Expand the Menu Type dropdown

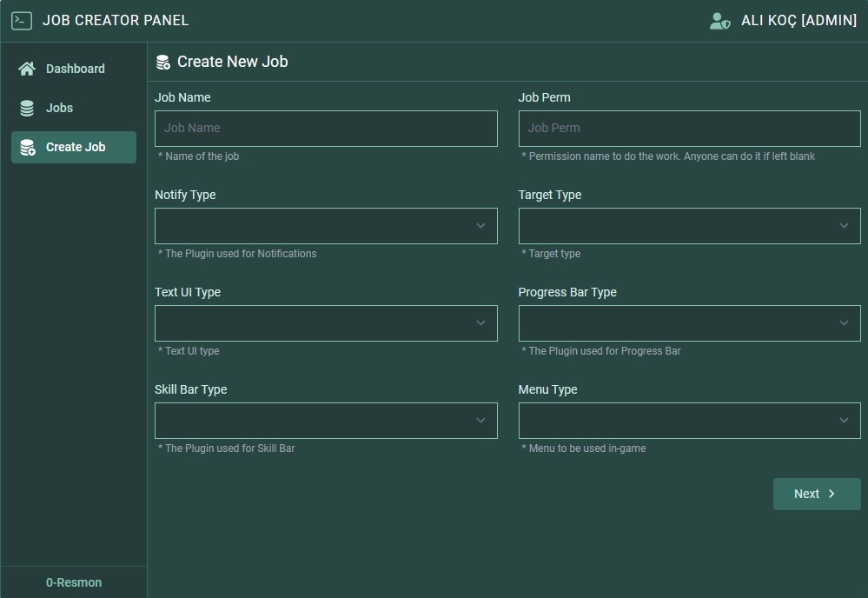click(690, 421)
